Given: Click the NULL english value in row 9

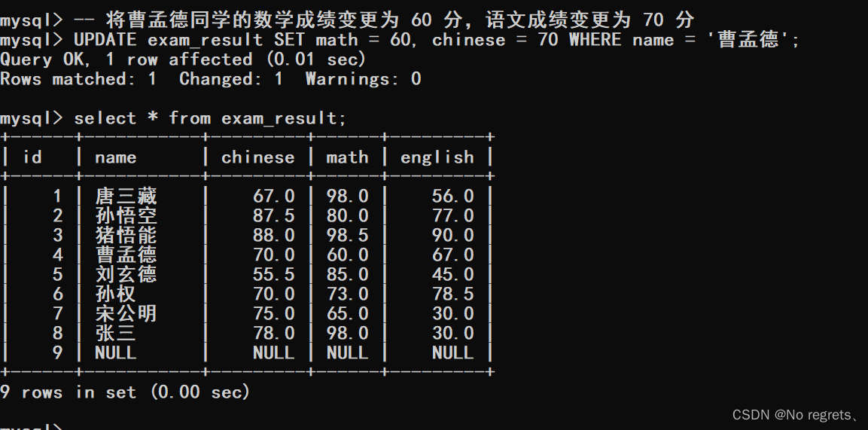Looking at the screenshot, I should click(453, 352).
